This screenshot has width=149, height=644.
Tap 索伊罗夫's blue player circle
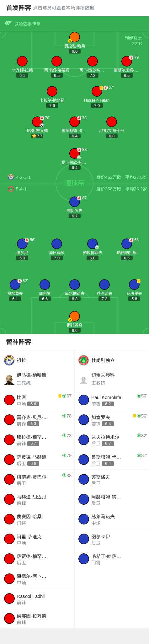click(x=75, y=202)
